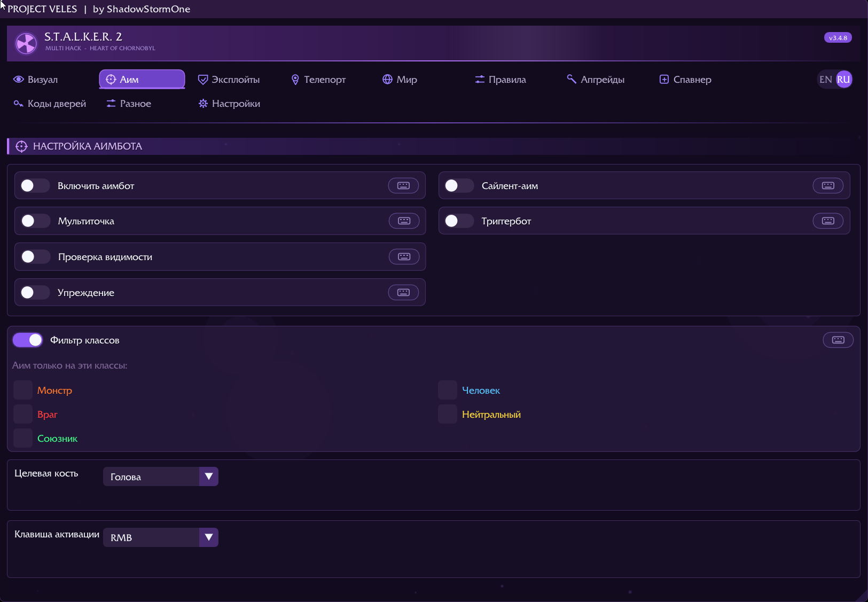Enable the Упреждение toggle
This screenshot has width=868, height=602.
(35, 292)
